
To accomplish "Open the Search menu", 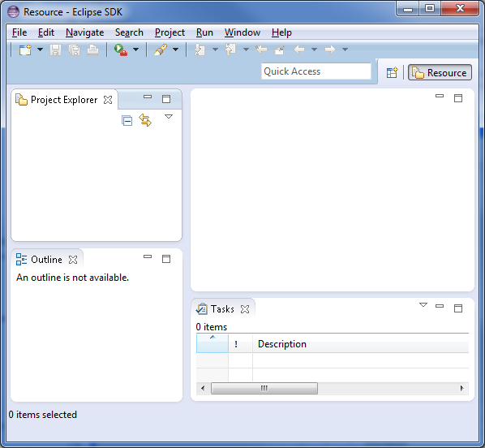I will pos(129,32).
